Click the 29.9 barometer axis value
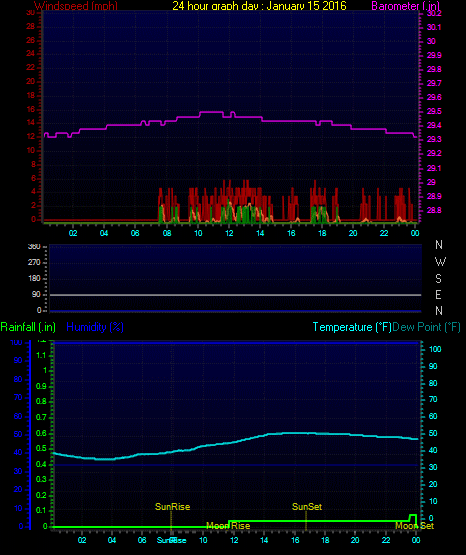This screenshot has height=555, width=466. tap(434, 55)
